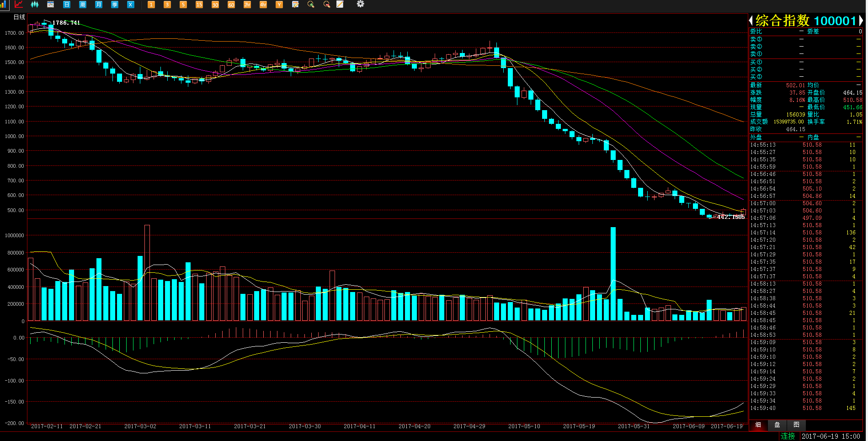Click the 1000.00 price axis label
Viewport: 868px width, 441px height.
pyautogui.click(x=14, y=136)
